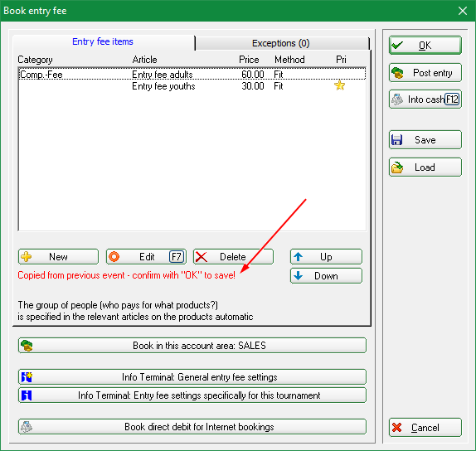Click the Into cash register icon
Screen dimensions: 476x451
(397, 99)
